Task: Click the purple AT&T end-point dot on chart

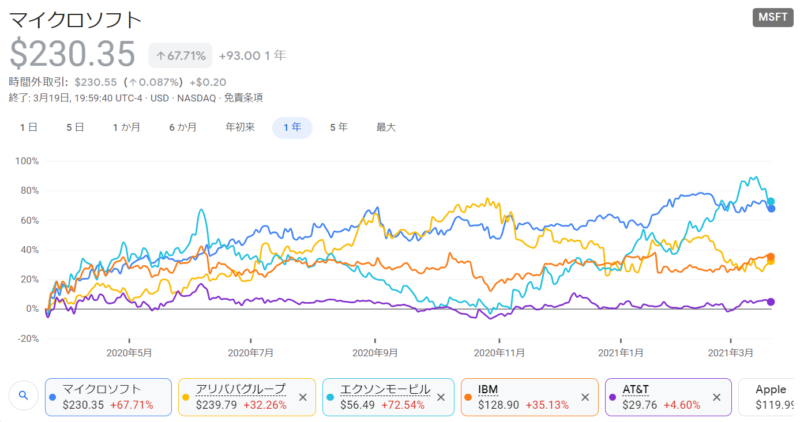Action: coord(771,302)
